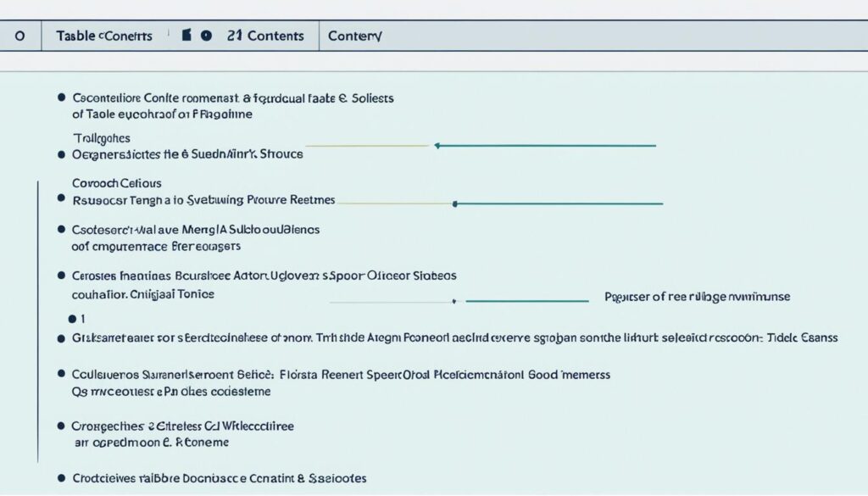Click the bullet beside "Crodcleives raibbre" entry
This screenshot has height=496, width=868.
61,478
